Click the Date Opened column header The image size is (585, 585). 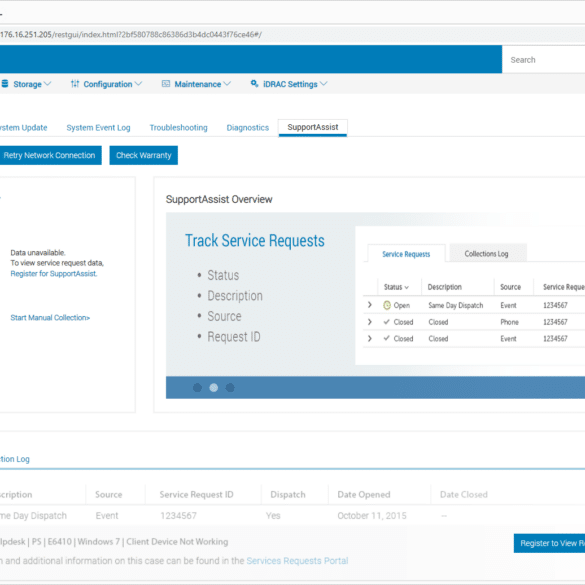[x=364, y=494]
